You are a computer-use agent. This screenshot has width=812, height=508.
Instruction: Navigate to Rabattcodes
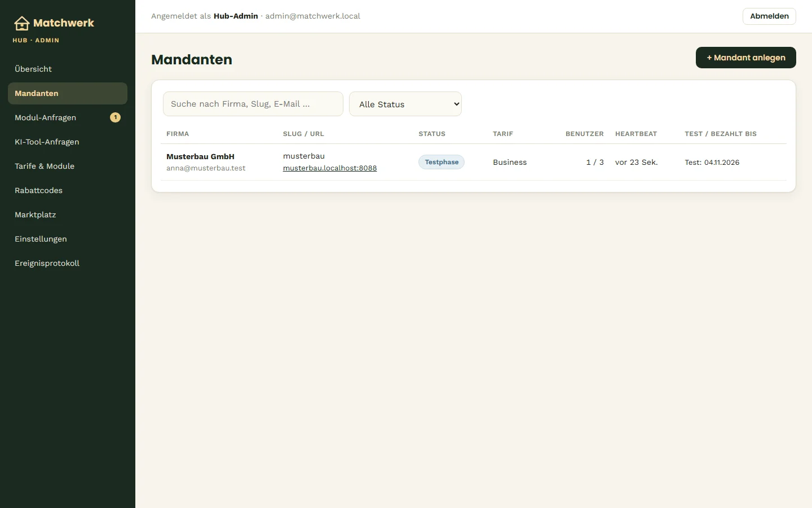[x=68, y=190]
